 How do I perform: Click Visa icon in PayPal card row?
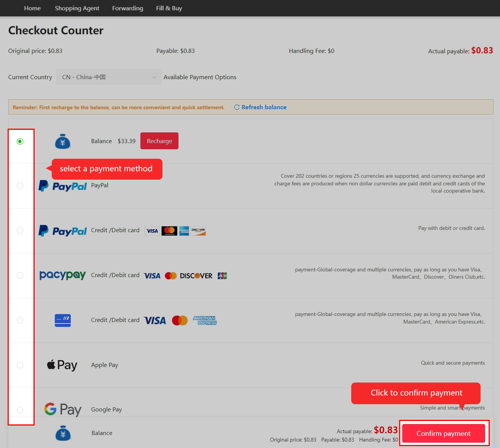pos(152,231)
